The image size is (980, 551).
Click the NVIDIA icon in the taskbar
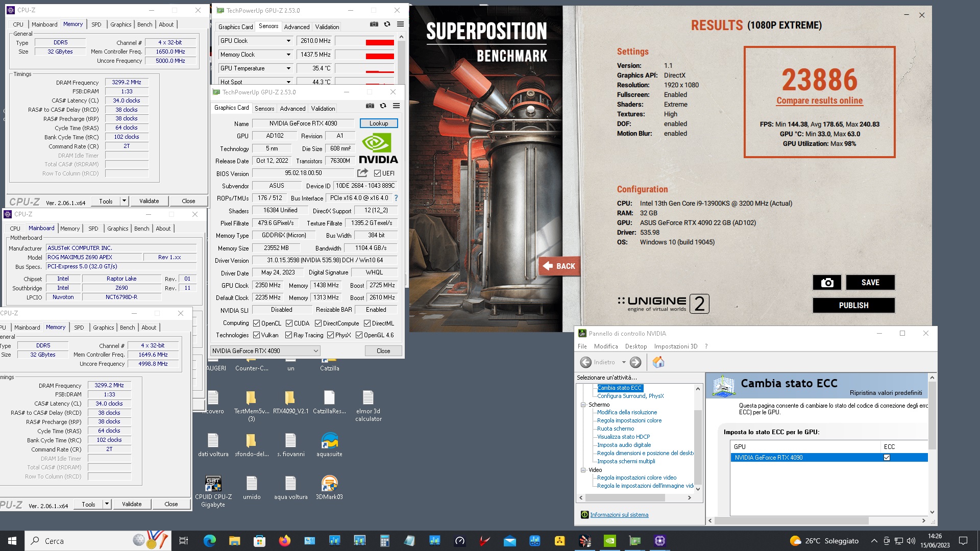coord(609,541)
